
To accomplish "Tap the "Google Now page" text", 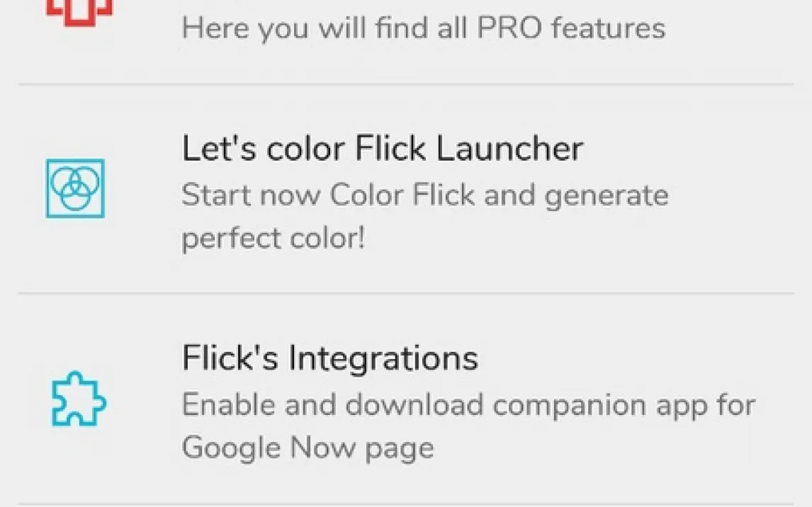I will pyautogui.click(x=308, y=448).
